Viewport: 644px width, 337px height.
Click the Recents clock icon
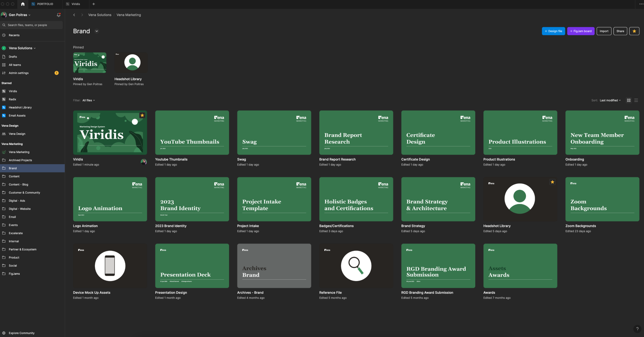coord(4,35)
